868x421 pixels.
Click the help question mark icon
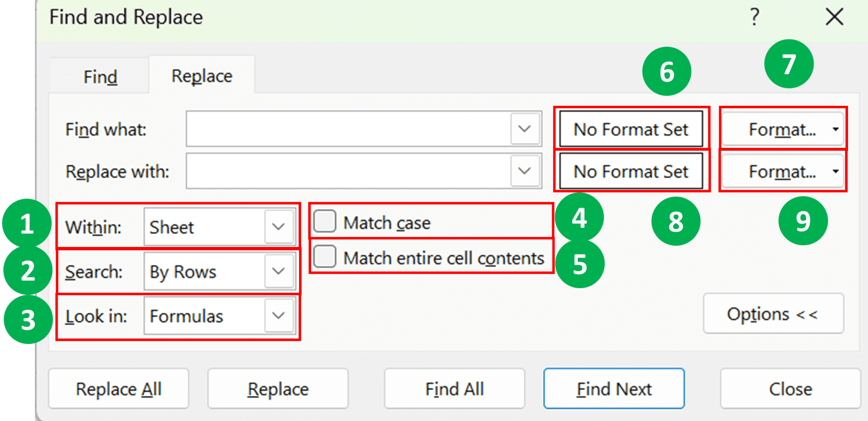(x=755, y=17)
